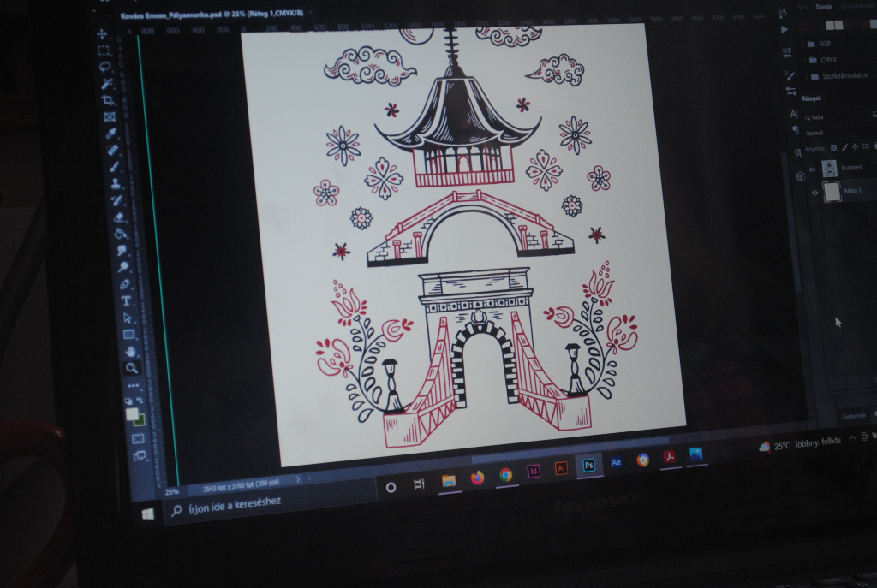Hide the Réteg 1 layer
877x588 pixels.
coord(814,193)
